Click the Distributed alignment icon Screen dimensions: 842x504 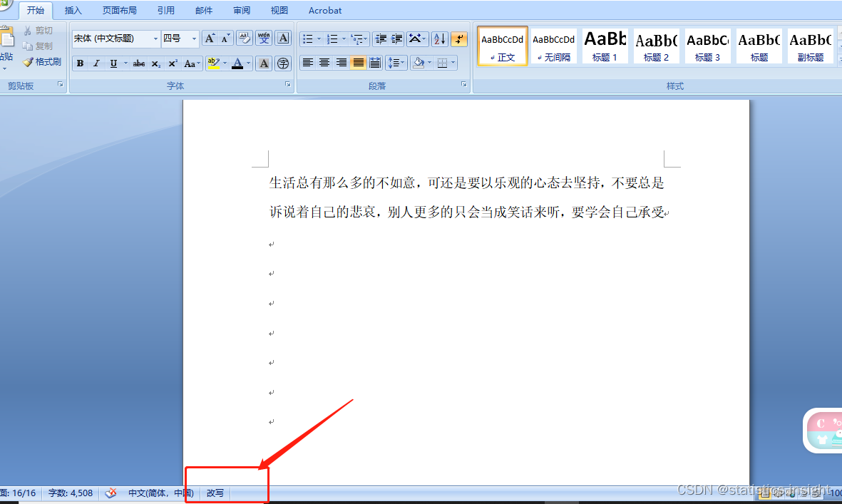coord(375,63)
